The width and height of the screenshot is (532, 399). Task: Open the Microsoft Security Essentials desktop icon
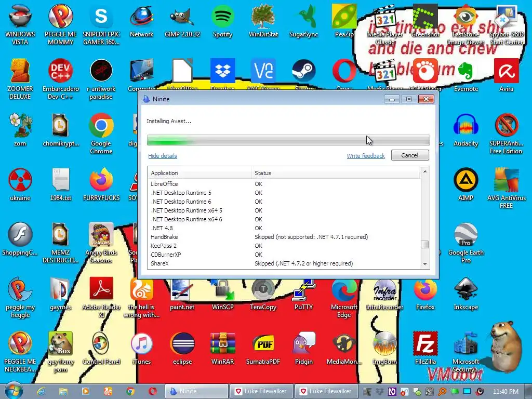point(466,352)
